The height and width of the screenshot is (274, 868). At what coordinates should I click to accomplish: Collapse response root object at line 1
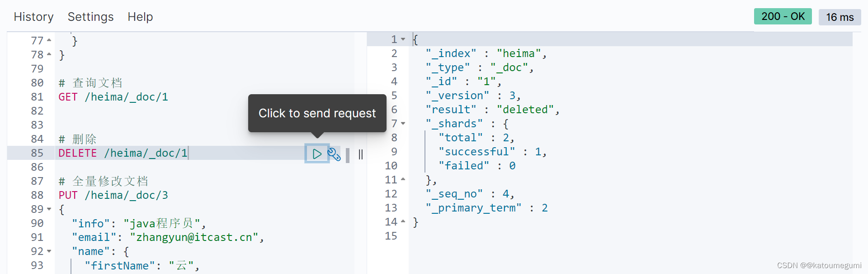tap(403, 39)
